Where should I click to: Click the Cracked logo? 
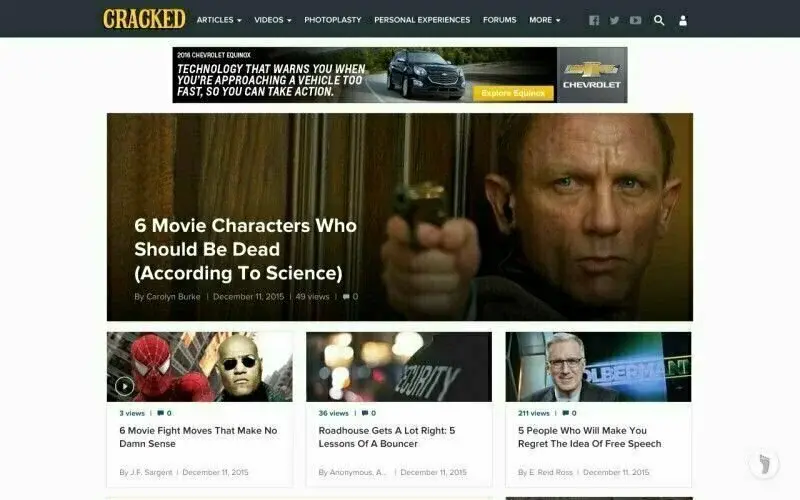click(x=144, y=19)
